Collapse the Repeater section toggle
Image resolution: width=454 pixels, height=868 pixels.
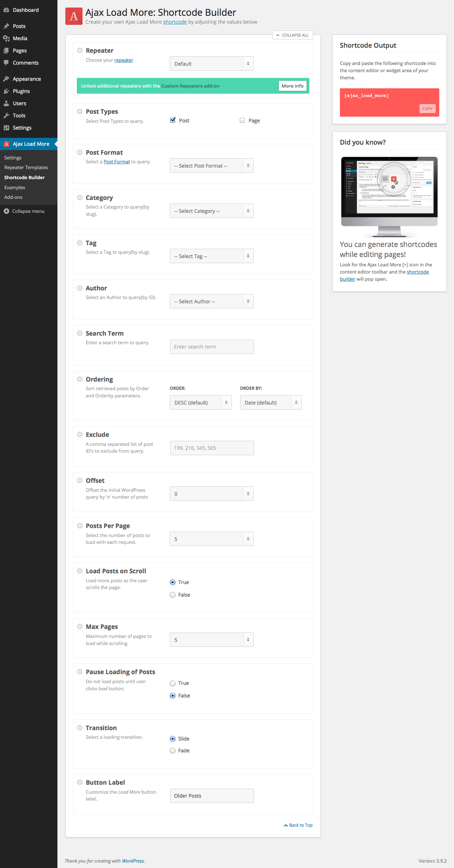tap(80, 51)
